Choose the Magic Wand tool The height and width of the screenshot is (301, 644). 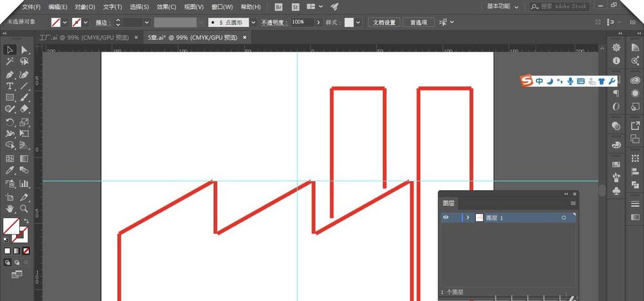10,62
